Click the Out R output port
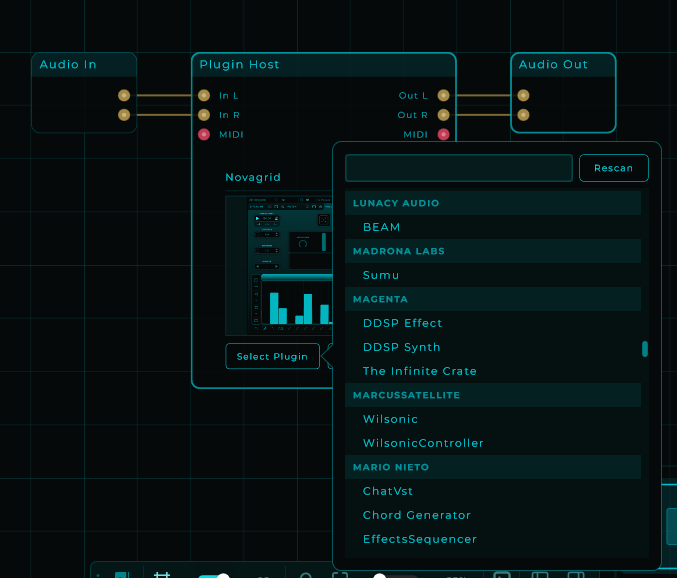 click(x=443, y=115)
